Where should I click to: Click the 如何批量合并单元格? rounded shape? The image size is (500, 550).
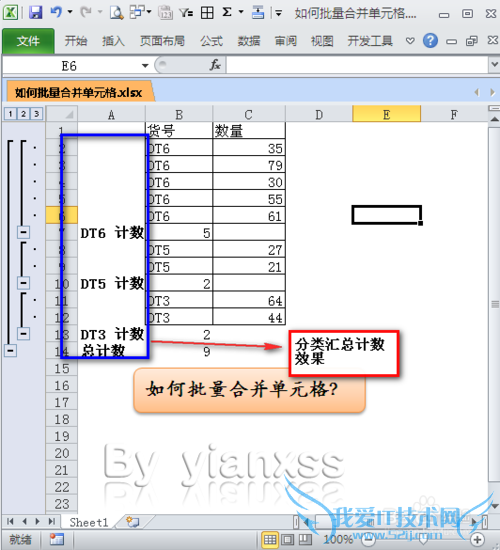tap(249, 390)
